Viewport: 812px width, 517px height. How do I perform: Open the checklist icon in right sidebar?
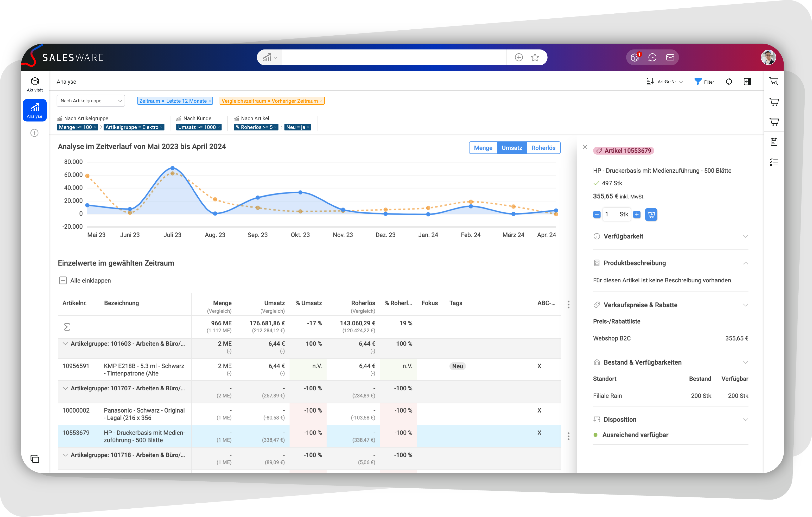[774, 162]
